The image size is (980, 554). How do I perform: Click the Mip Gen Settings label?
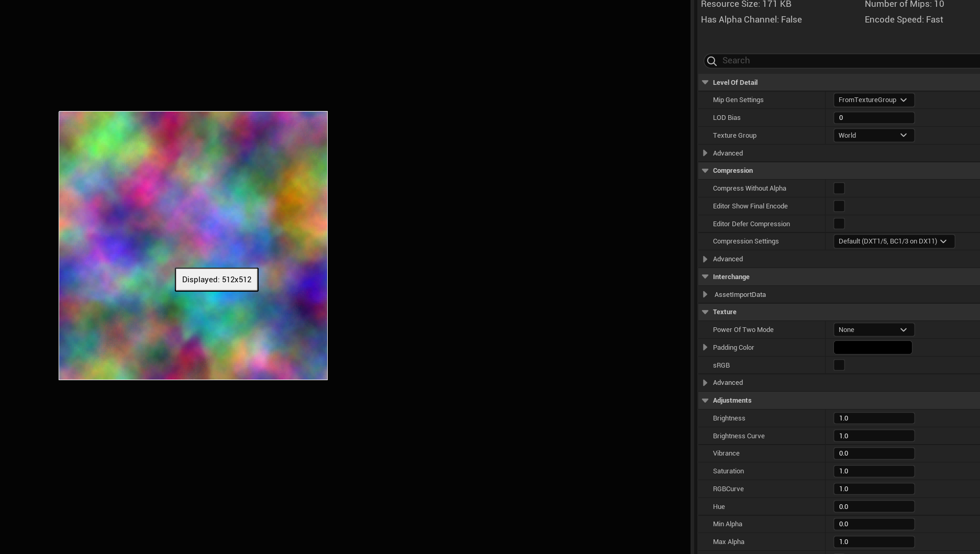[738, 100]
